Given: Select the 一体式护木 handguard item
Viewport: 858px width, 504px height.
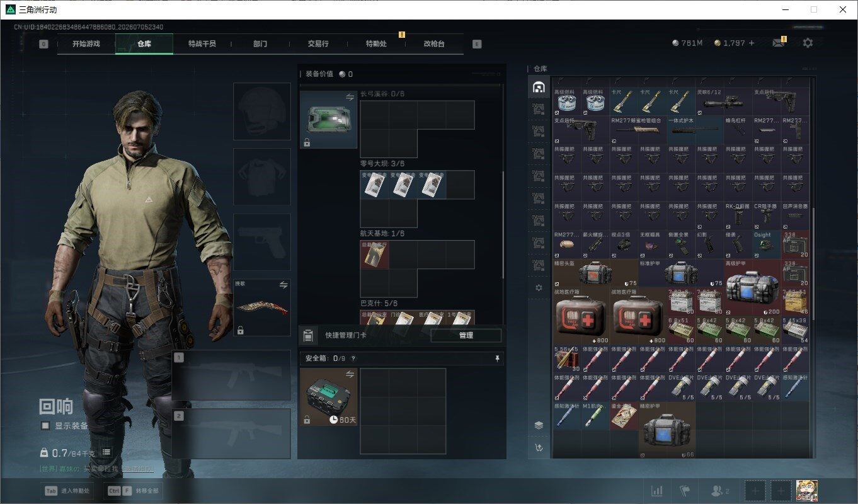Looking at the screenshot, I should pyautogui.click(x=695, y=129).
